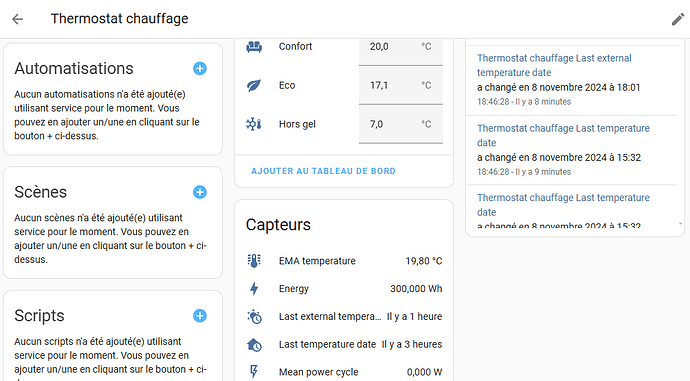Click the Confort sofa icon
Viewport: 690px width, 381px height.
pyautogui.click(x=254, y=47)
